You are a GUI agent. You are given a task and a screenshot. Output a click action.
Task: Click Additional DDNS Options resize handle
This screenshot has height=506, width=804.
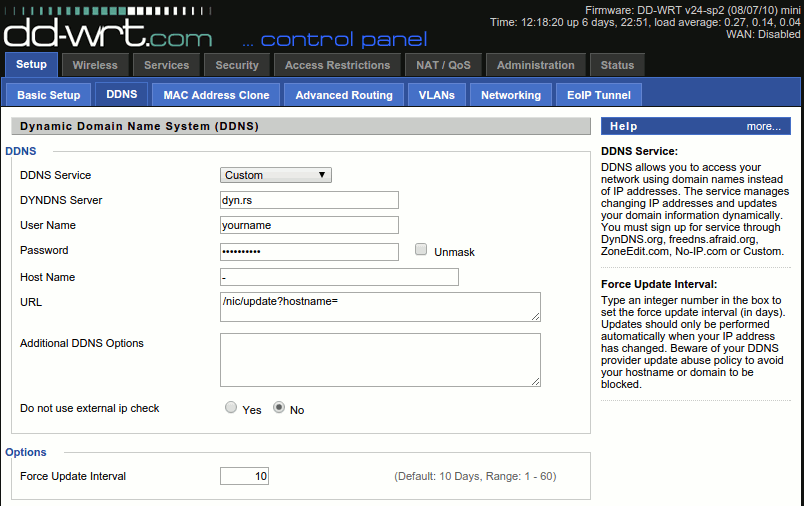point(536,381)
